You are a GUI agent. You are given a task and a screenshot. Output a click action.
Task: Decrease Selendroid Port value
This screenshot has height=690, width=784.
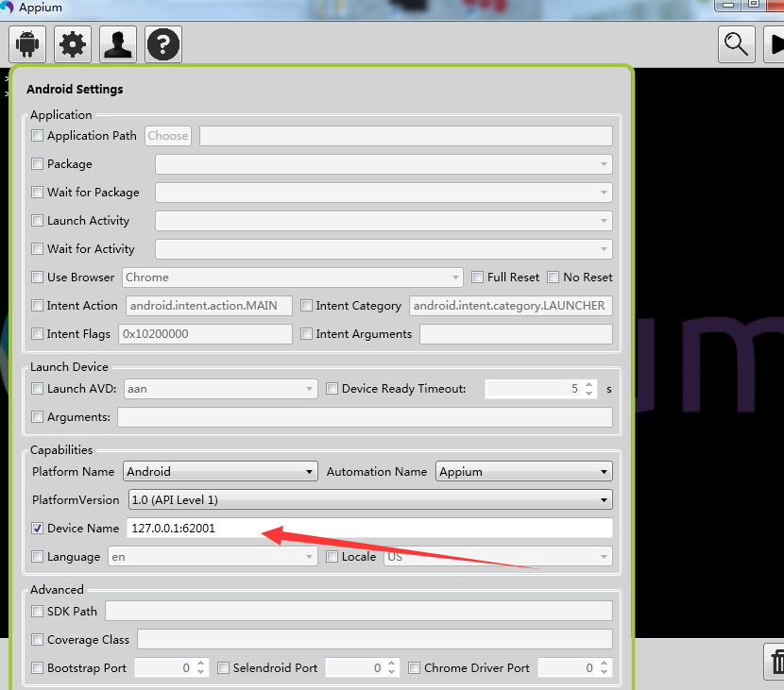pos(391,672)
